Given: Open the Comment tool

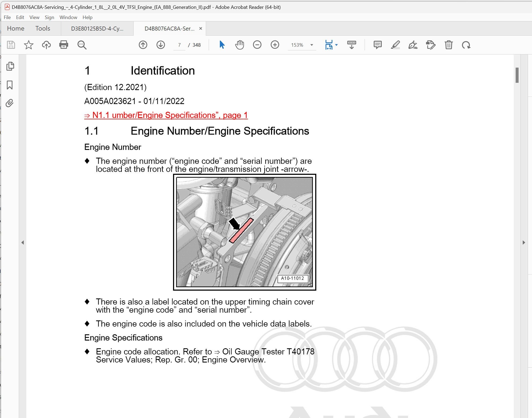Looking at the screenshot, I should click(377, 45).
